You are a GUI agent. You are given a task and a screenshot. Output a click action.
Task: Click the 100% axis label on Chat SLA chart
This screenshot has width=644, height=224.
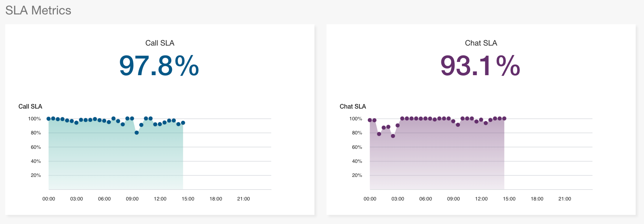coord(355,119)
